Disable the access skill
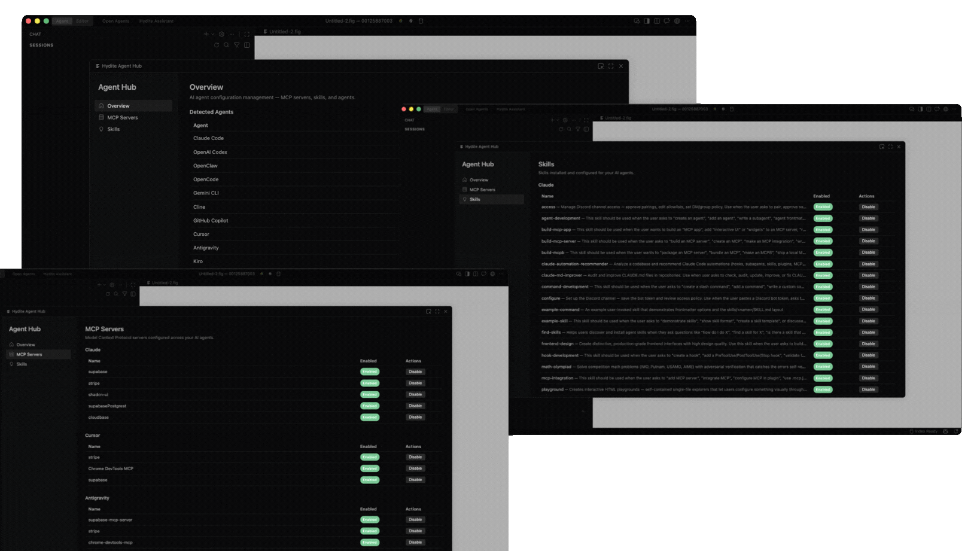980x551 pixels. point(868,207)
